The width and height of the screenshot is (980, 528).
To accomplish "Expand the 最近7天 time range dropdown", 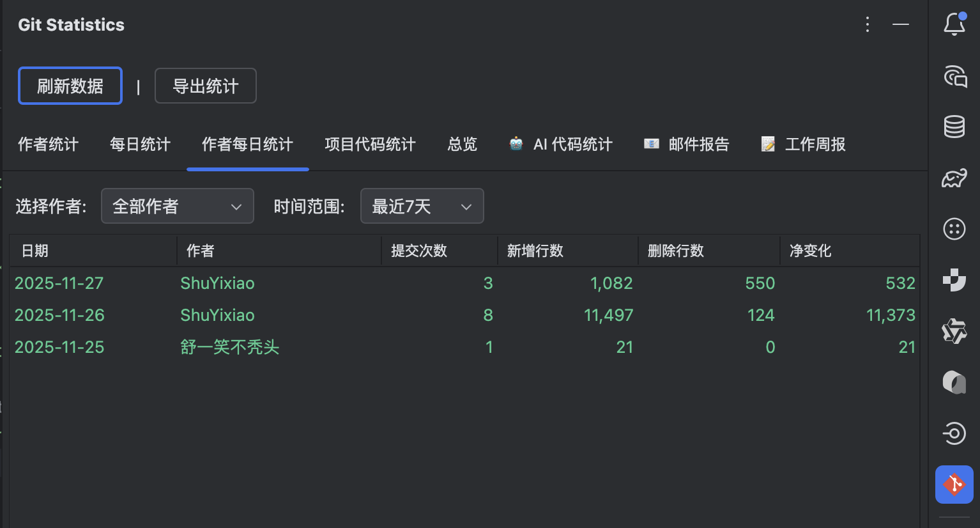I will click(422, 206).
